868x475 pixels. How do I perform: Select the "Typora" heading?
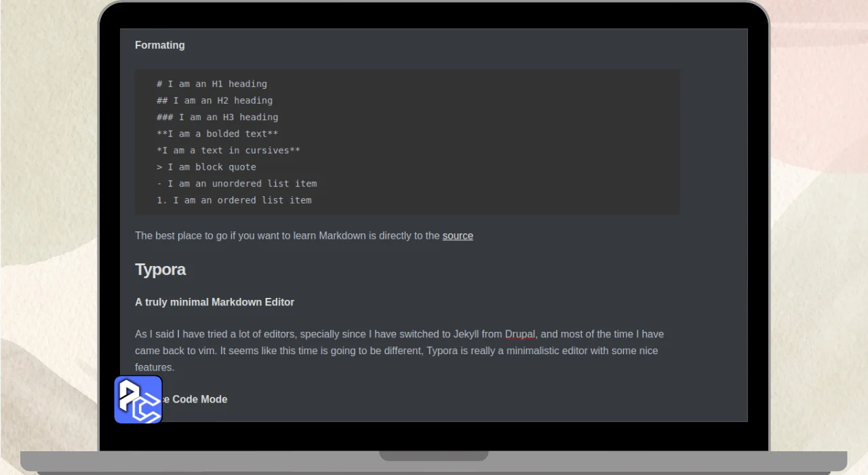(x=160, y=269)
